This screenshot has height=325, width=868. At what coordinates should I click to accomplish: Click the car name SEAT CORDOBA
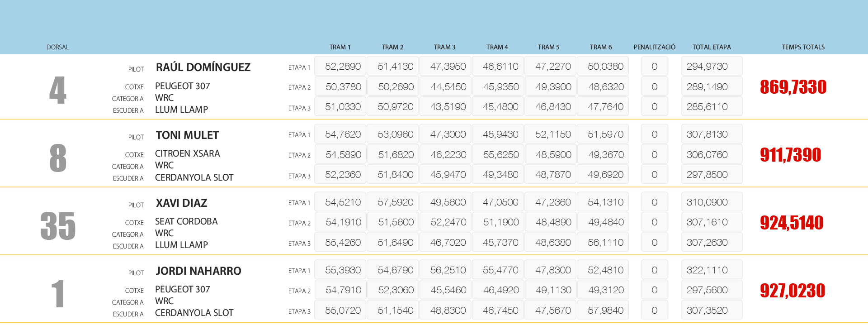pos(186,221)
